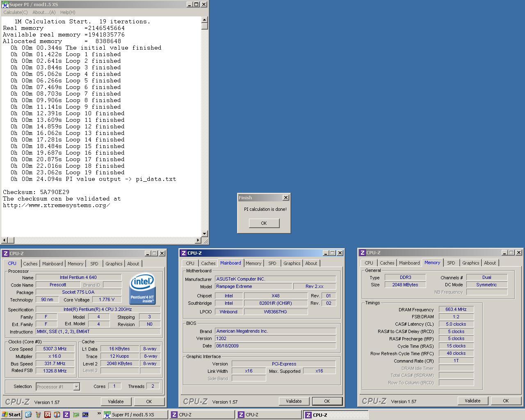Screen dimensions: 525x420
Task: Select Graphics tab in middle CPU-Z window
Action: (292, 263)
